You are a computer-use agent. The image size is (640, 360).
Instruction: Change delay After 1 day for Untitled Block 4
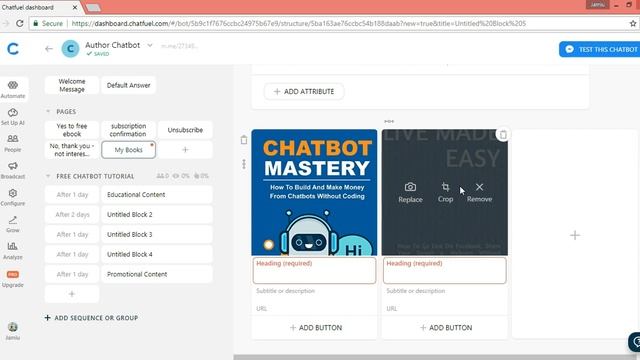coord(72,254)
